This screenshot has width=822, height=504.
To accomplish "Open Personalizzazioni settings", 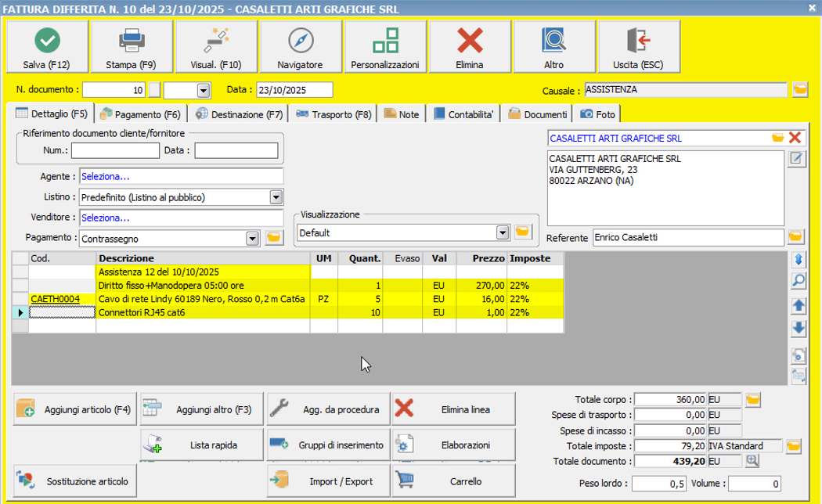I will [385, 39].
